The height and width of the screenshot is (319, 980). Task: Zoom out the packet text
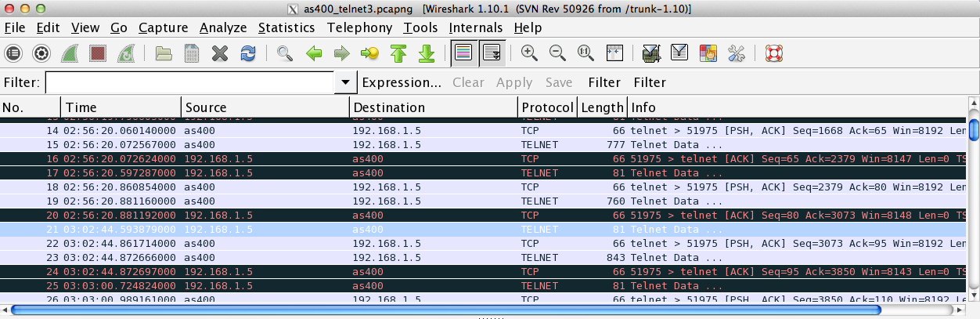[x=557, y=53]
